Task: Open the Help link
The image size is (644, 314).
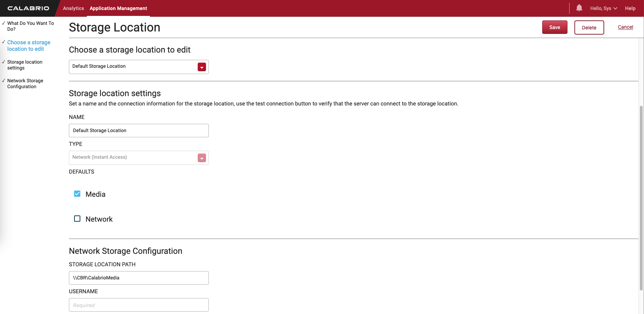Action: 630,8
